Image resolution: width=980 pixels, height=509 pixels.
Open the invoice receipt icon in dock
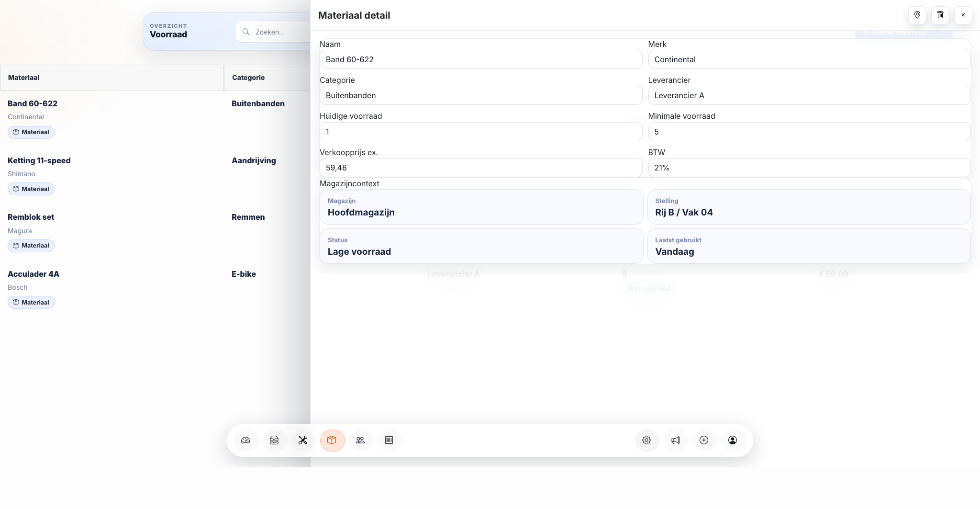coord(389,440)
